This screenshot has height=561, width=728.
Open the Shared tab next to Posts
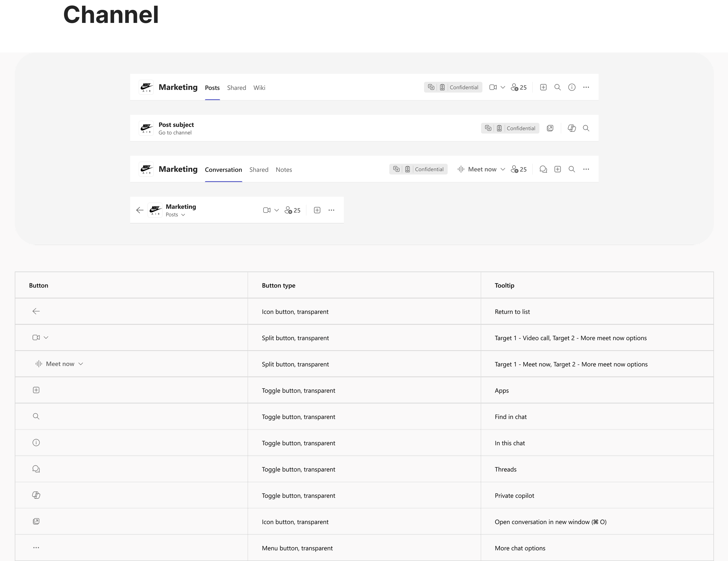tap(237, 88)
